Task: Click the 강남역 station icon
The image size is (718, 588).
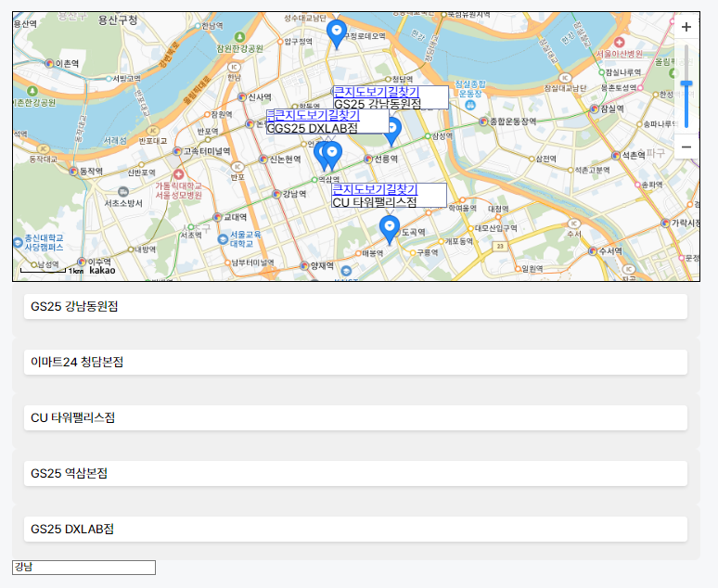Action: click(x=276, y=194)
